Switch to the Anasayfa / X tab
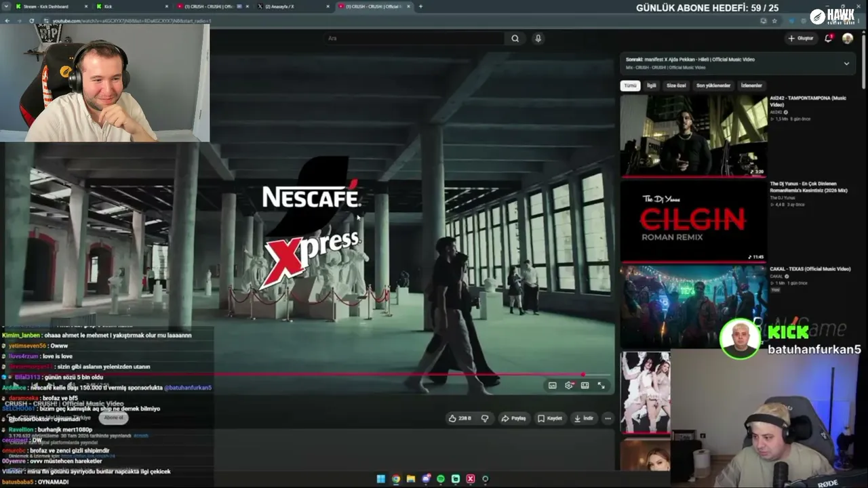 pos(293,7)
